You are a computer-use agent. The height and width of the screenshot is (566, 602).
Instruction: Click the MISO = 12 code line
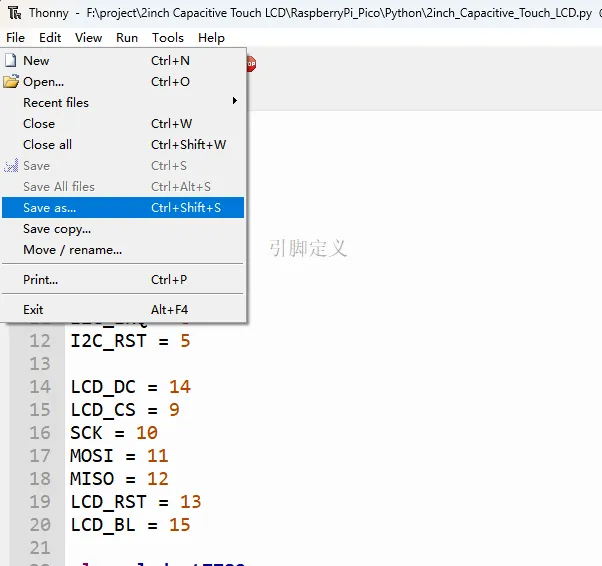(119, 479)
